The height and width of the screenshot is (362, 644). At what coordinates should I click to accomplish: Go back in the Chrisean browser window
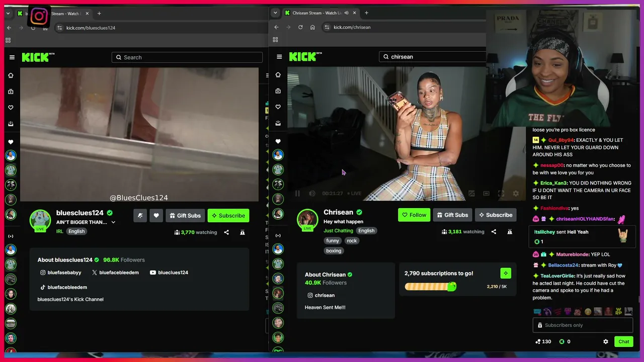(276, 27)
